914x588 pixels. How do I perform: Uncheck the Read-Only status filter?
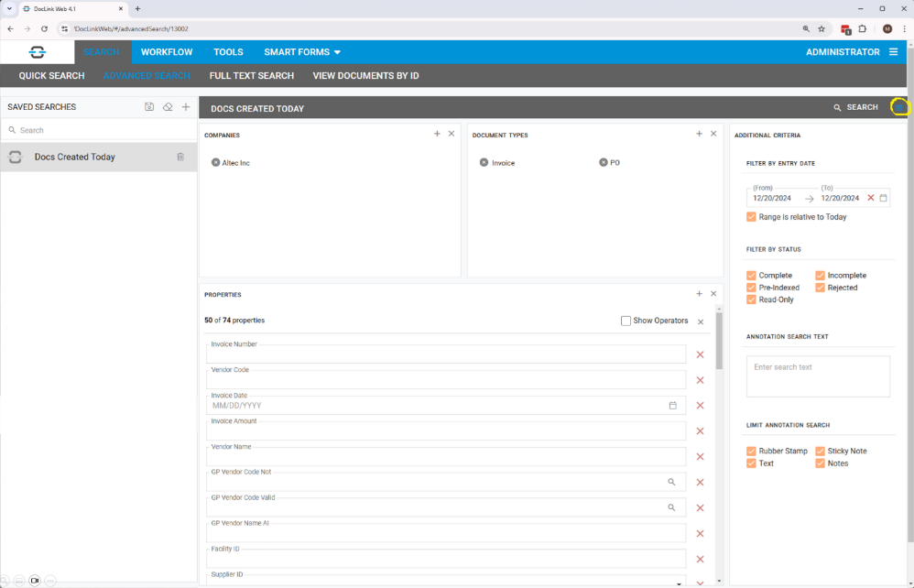751,299
